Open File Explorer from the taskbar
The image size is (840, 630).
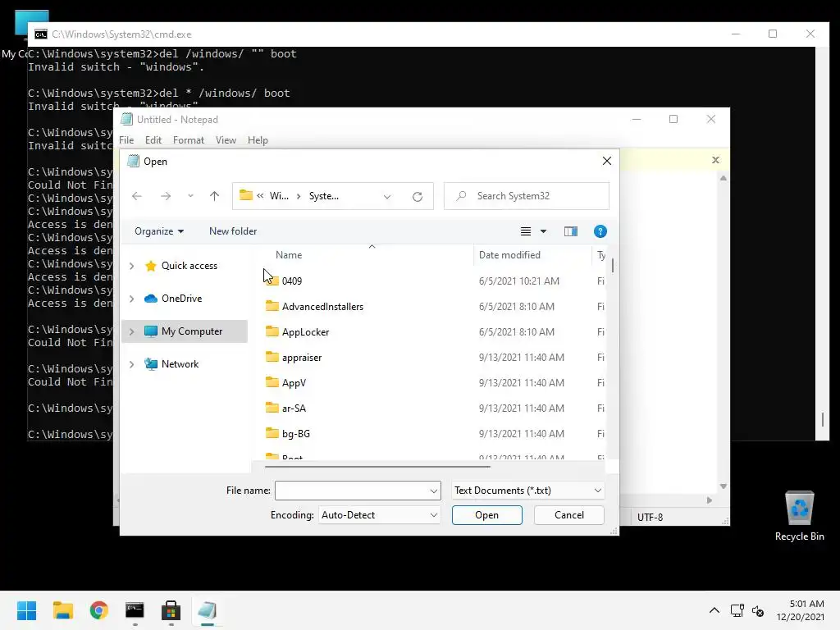62,610
